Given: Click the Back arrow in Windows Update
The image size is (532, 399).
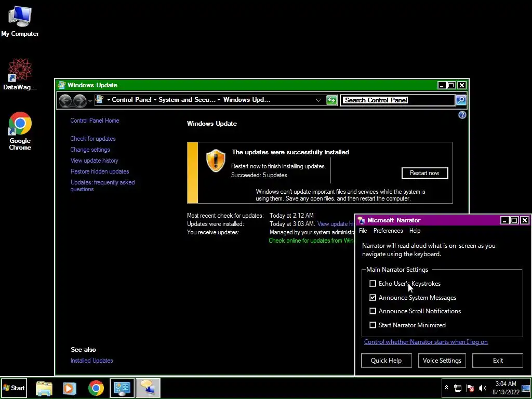Looking at the screenshot, I should click(65, 100).
